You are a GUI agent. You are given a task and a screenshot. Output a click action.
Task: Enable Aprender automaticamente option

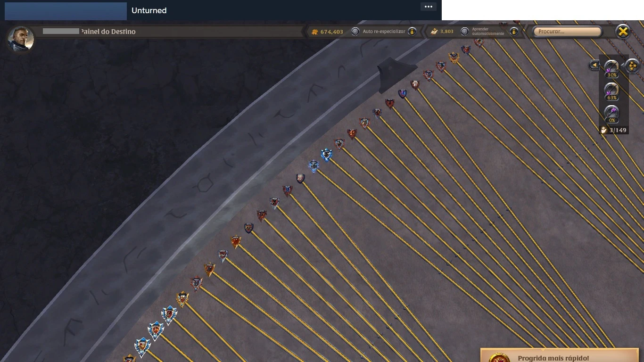(x=465, y=32)
